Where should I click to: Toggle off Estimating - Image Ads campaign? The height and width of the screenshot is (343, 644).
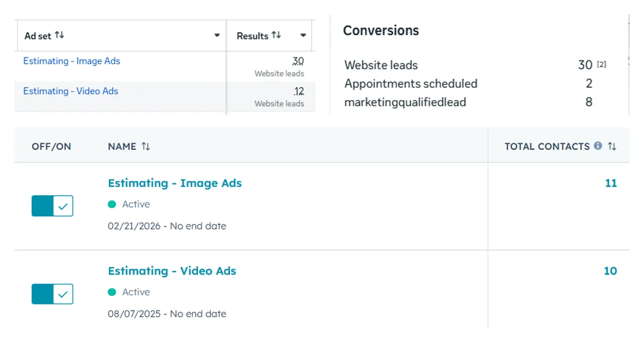pyautogui.click(x=52, y=206)
